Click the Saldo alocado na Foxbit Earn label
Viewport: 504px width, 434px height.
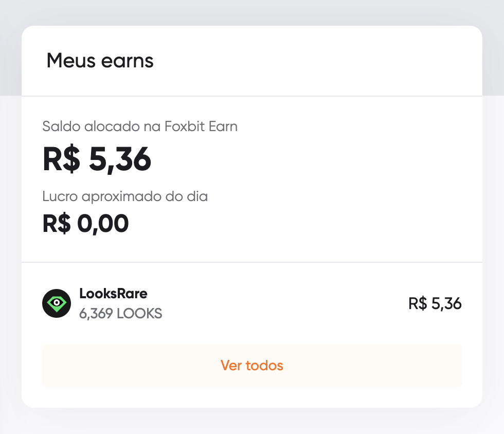pyautogui.click(x=140, y=126)
